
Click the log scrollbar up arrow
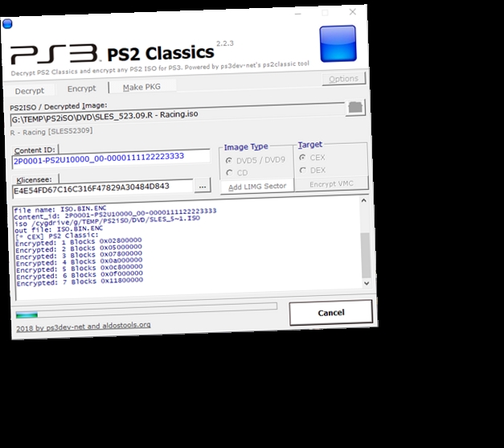[x=364, y=200]
